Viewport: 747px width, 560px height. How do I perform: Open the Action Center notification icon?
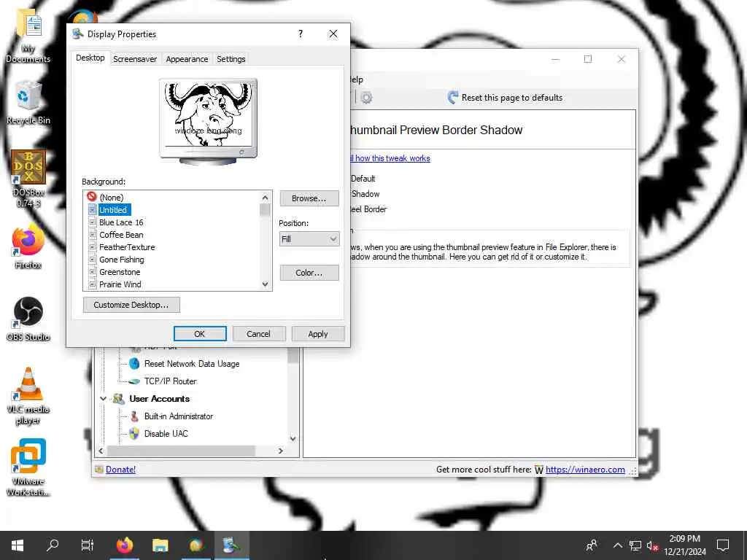click(723, 545)
